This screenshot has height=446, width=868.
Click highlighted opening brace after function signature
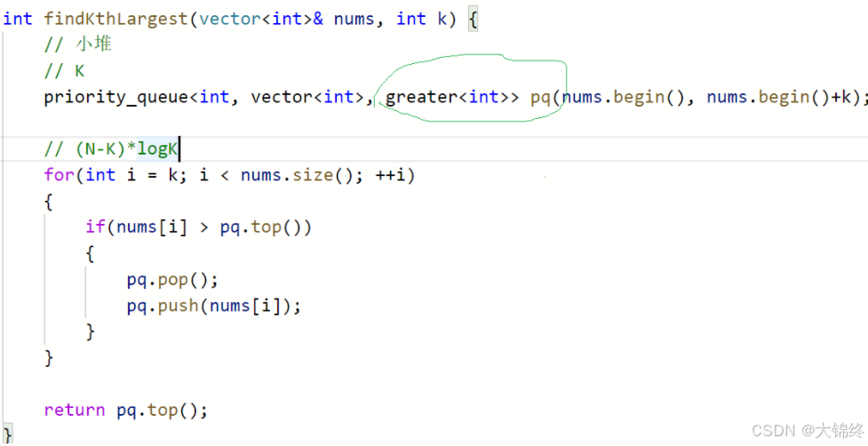[x=472, y=20]
